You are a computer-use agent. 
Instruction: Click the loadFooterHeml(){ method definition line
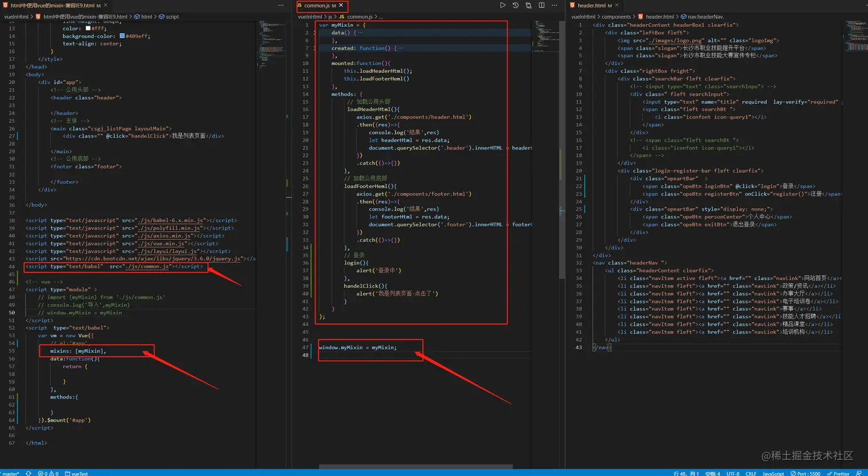coord(370,186)
